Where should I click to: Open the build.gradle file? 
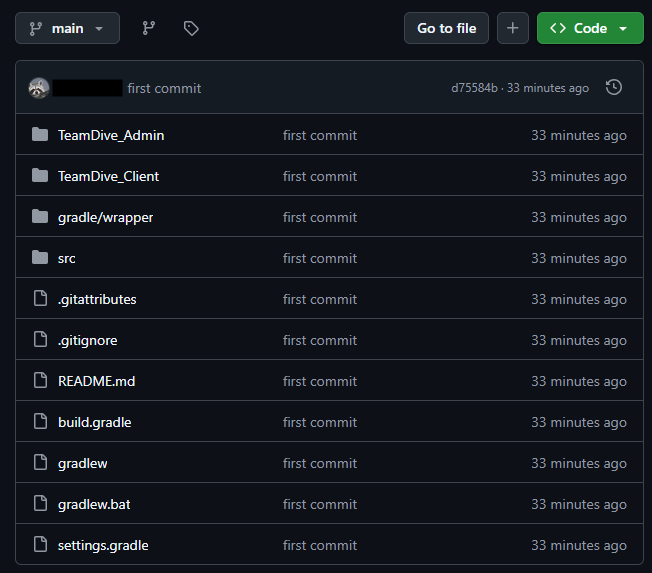(94, 422)
